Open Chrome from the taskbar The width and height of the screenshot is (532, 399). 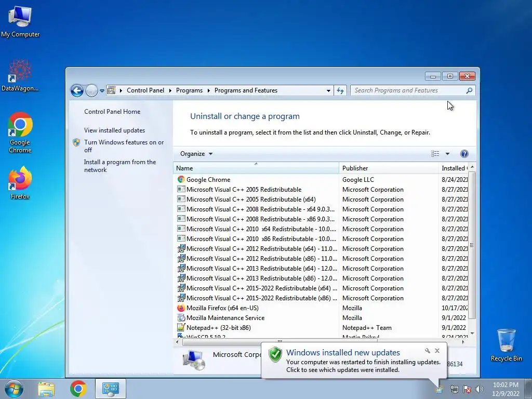tap(78, 389)
